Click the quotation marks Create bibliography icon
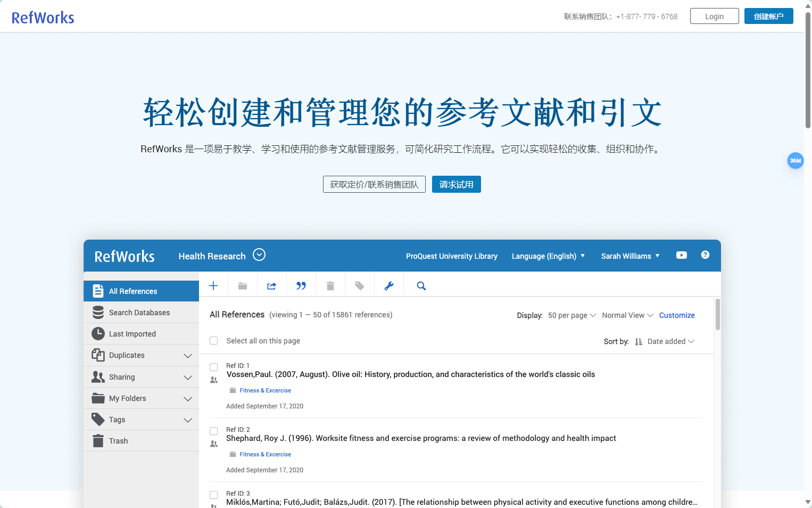Image resolution: width=812 pixels, height=508 pixels. [x=301, y=286]
